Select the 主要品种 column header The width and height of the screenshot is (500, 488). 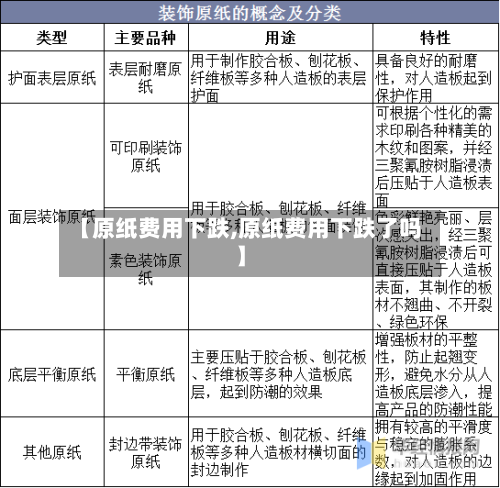[146, 37]
